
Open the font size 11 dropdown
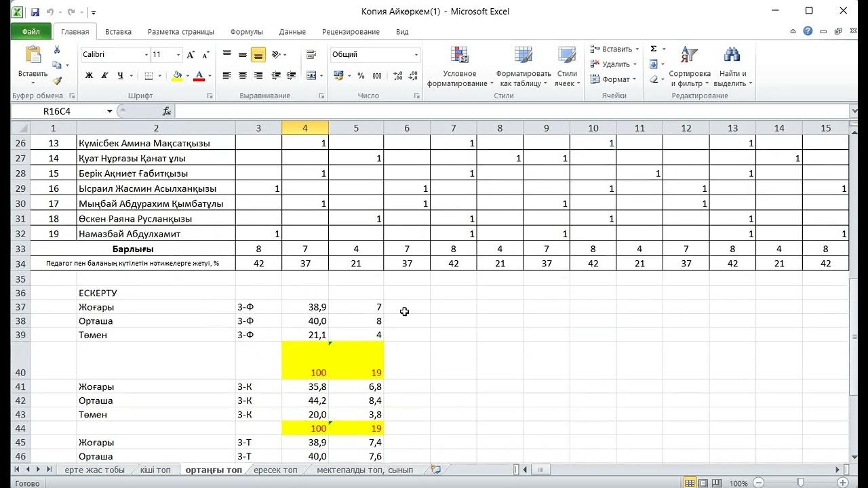178,54
